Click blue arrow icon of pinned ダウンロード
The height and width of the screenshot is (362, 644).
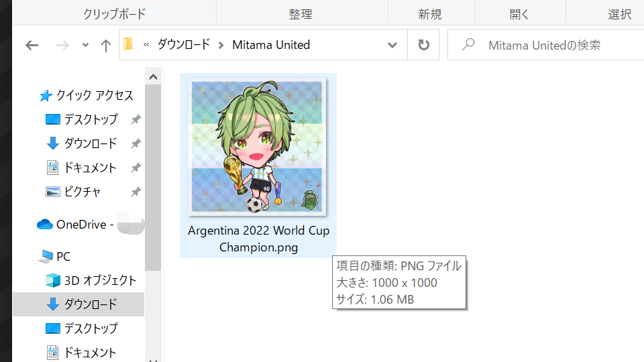[x=52, y=143]
